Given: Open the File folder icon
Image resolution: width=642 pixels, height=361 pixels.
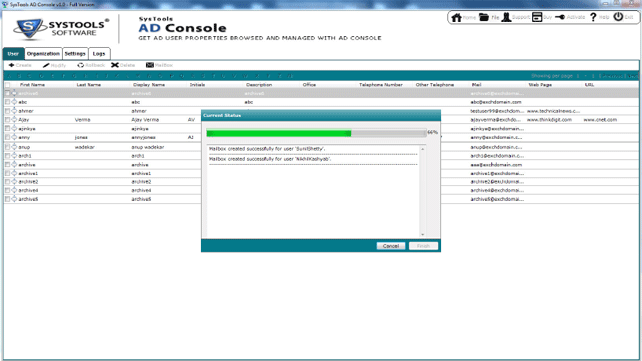Looking at the screenshot, I should click(484, 17).
